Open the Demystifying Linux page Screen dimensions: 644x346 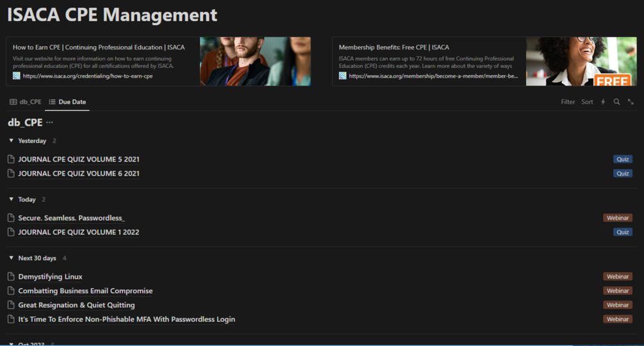[x=50, y=276]
